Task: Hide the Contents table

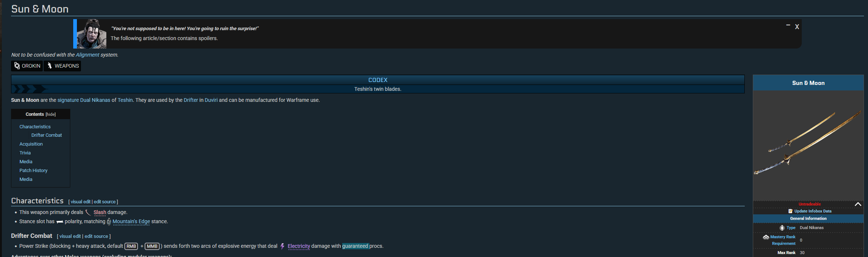Action: (51, 114)
